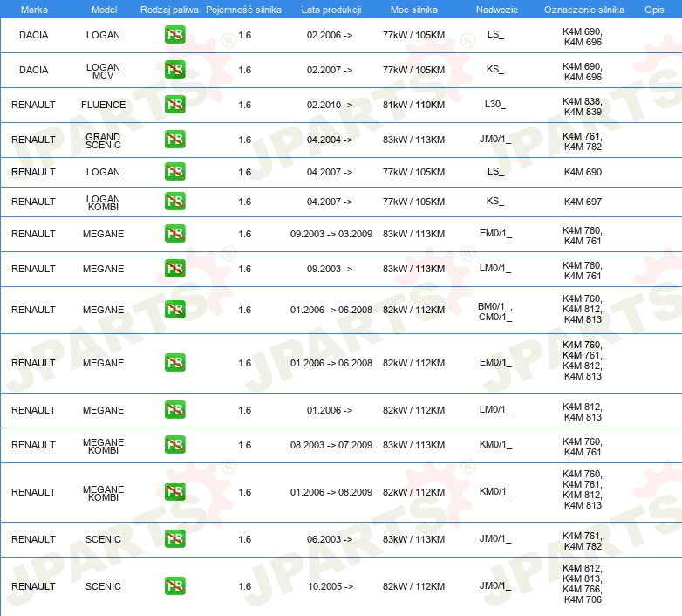Click the K4M 697 engine code
Screen dimensions: 682x616
click(x=583, y=202)
